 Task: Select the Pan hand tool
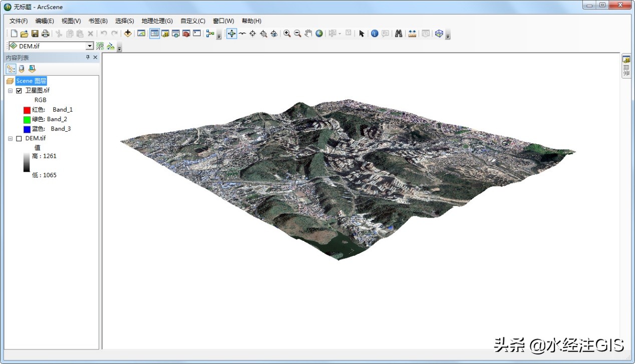click(308, 34)
